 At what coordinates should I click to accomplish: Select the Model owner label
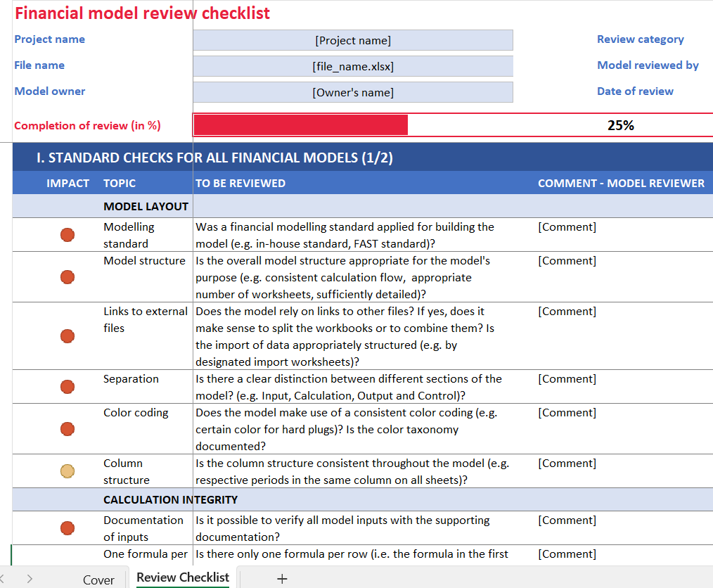(x=49, y=91)
